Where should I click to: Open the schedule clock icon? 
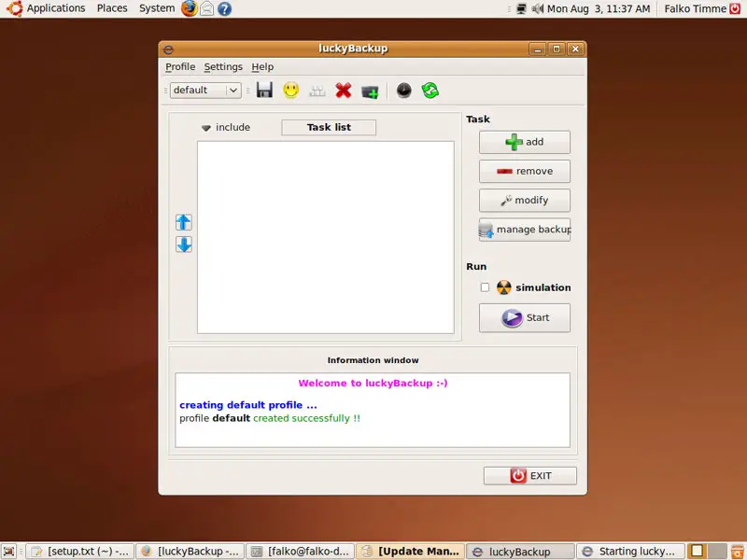(403, 90)
